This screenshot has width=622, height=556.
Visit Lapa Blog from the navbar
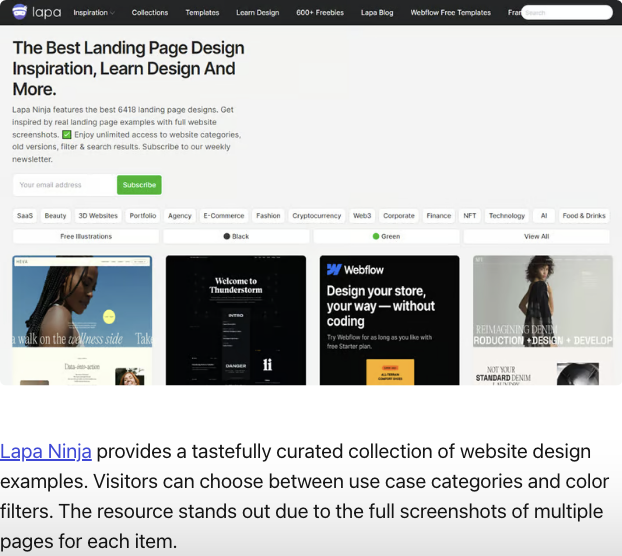coord(377,13)
